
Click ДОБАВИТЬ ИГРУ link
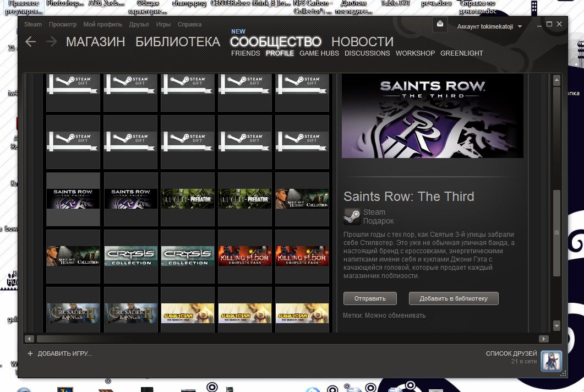(x=64, y=353)
